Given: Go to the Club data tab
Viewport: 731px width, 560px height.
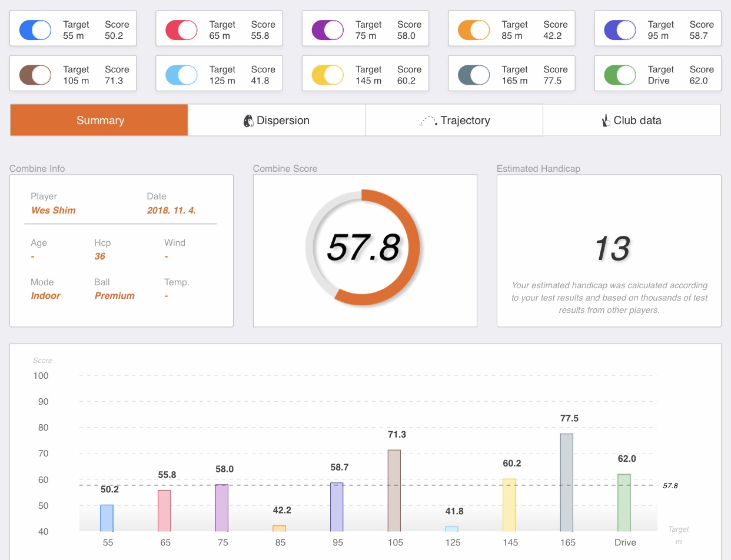Looking at the screenshot, I should [x=632, y=121].
